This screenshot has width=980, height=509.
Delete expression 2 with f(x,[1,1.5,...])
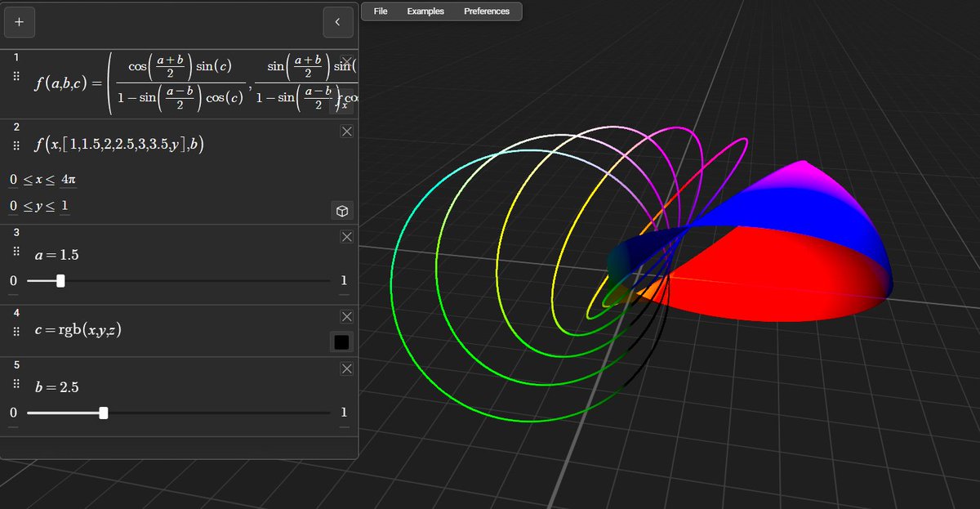point(346,132)
